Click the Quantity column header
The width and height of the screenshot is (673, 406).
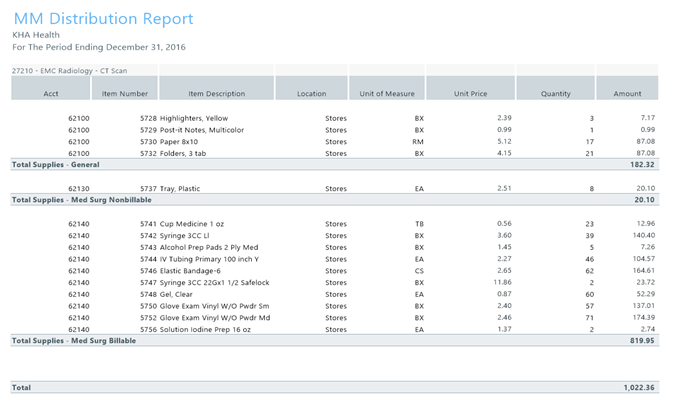click(555, 94)
